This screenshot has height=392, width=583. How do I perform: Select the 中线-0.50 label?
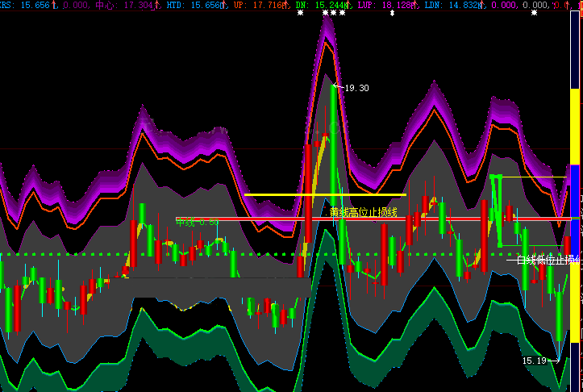(197, 223)
